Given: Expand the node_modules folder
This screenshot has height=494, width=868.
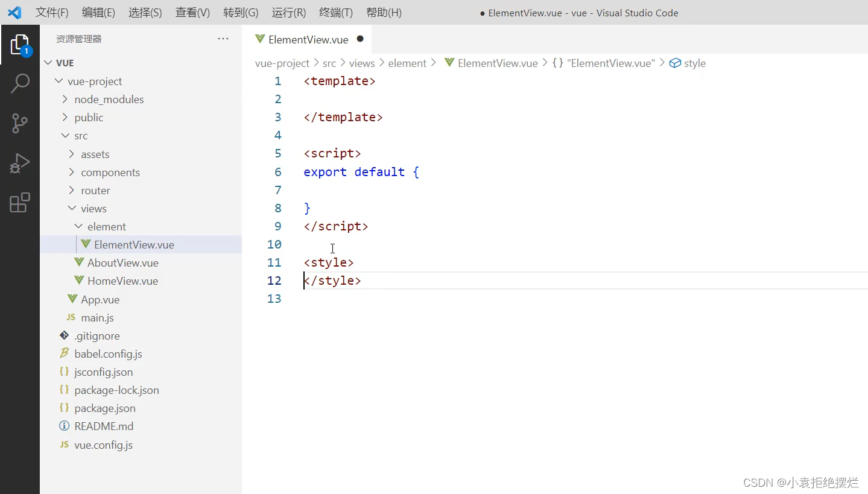Looking at the screenshot, I should 65,99.
